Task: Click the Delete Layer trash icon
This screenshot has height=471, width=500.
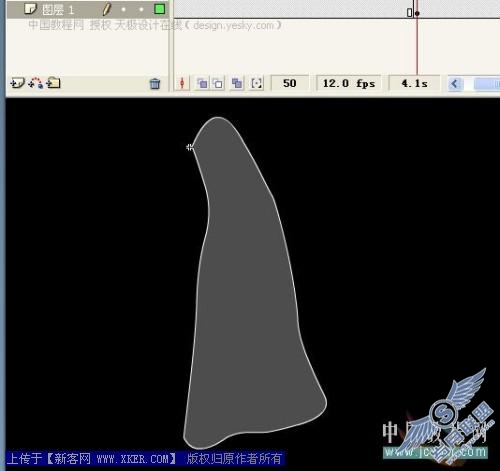Action: tap(155, 83)
